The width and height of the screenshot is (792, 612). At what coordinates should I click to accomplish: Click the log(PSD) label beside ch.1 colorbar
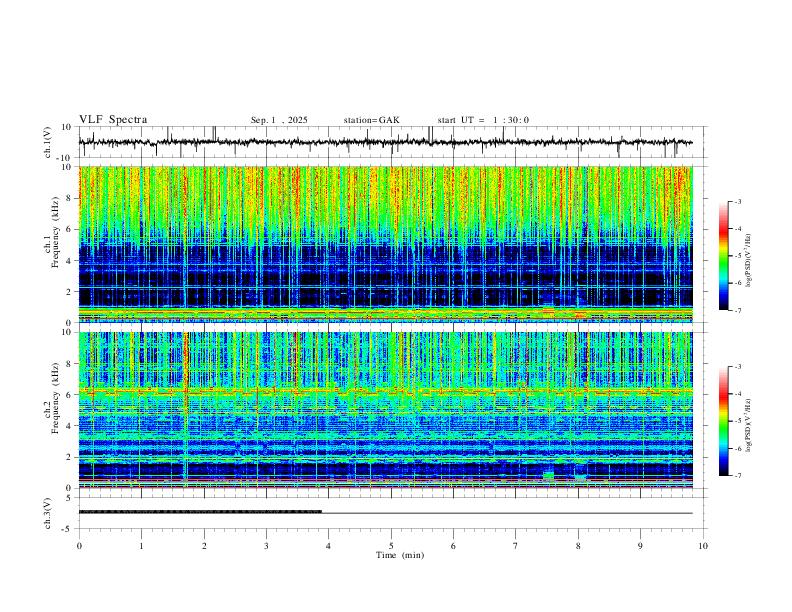pos(748,261)
